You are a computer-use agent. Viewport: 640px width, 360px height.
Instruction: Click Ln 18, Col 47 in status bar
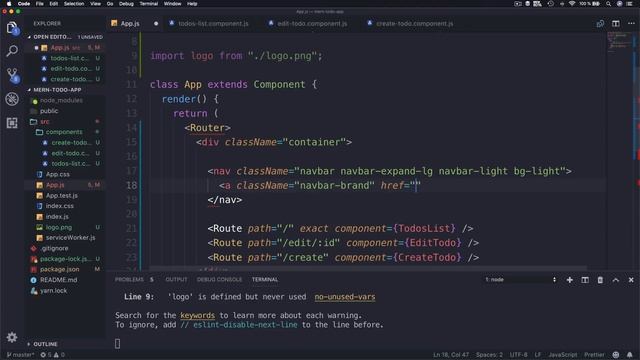pyautogui.click(x=451, y=355)
